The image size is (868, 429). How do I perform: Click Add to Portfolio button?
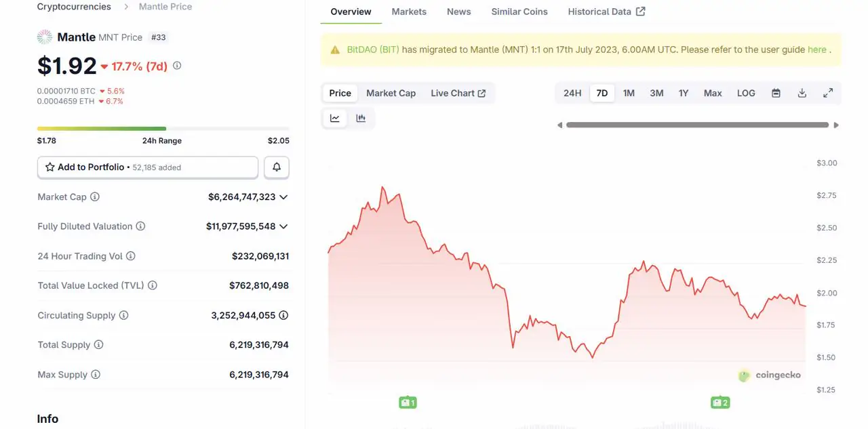(147, 167)
